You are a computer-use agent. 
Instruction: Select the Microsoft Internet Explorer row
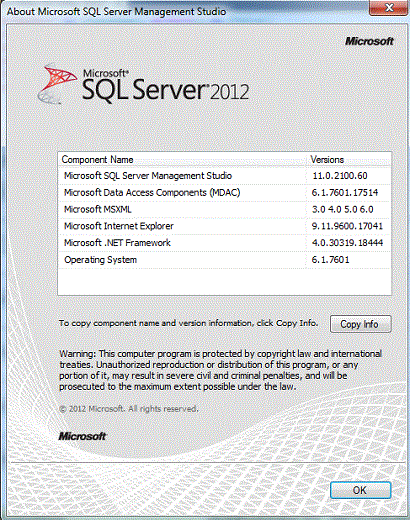point(224,226)
